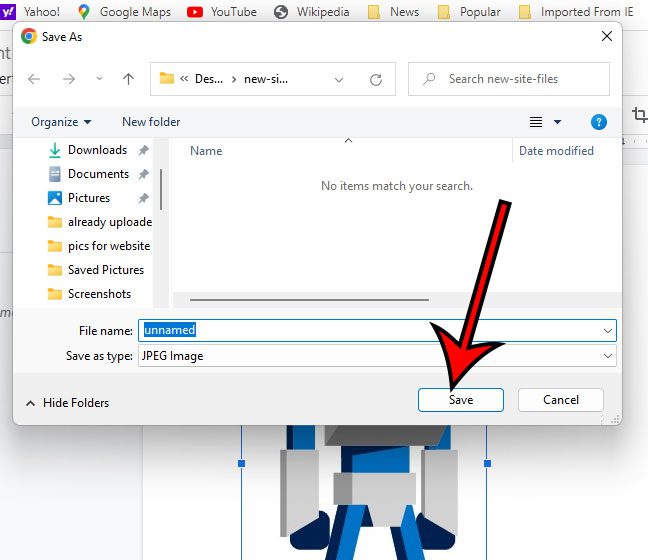The width and height of the screenshot is (648, 560).
Task: Click New folder in toolbar
Action: pos(151,122)
